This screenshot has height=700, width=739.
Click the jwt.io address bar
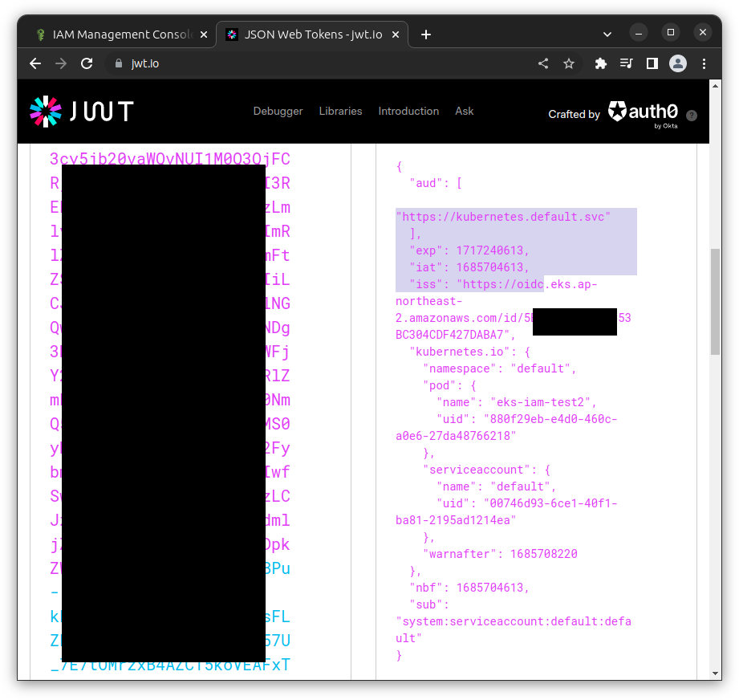(x=320, y=63)
